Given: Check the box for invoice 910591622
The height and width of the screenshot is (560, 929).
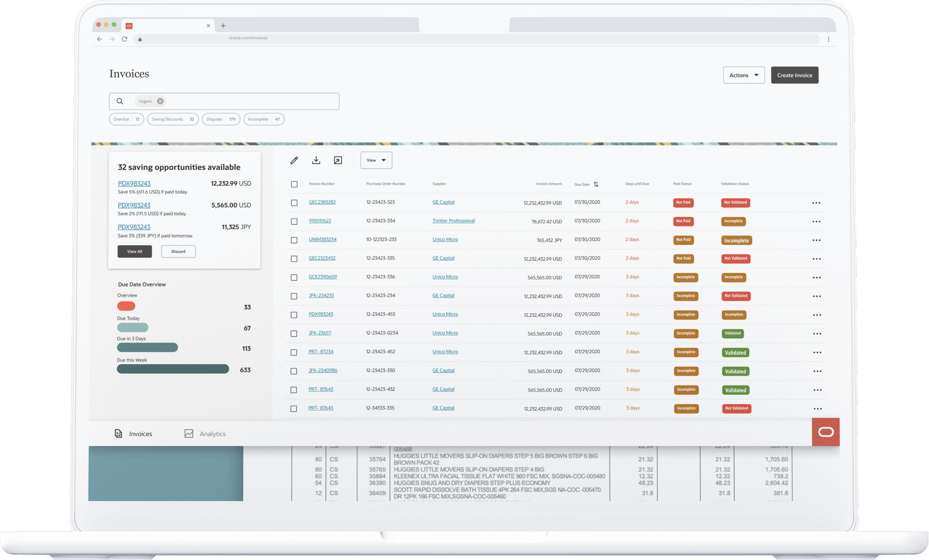Looking at the screenshot, I should (294, 222).
